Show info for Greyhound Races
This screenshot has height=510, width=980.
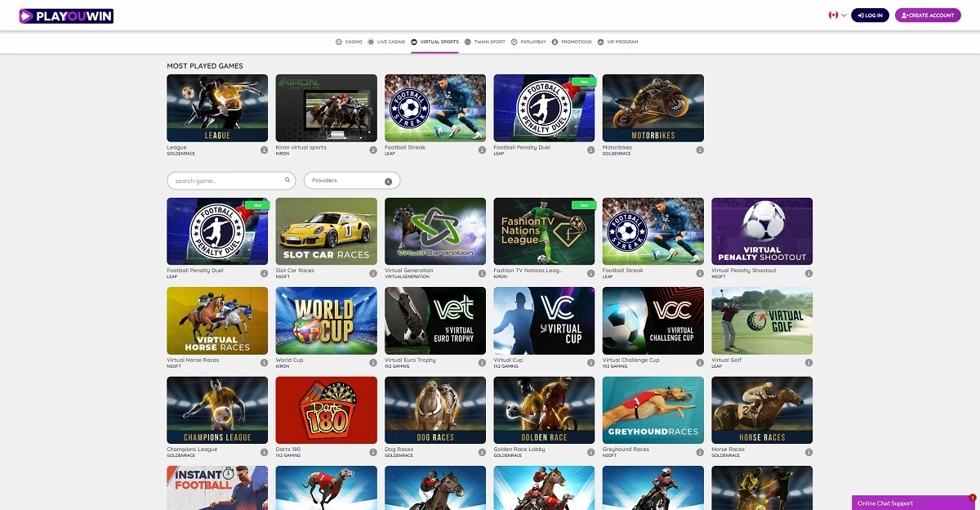700,452
